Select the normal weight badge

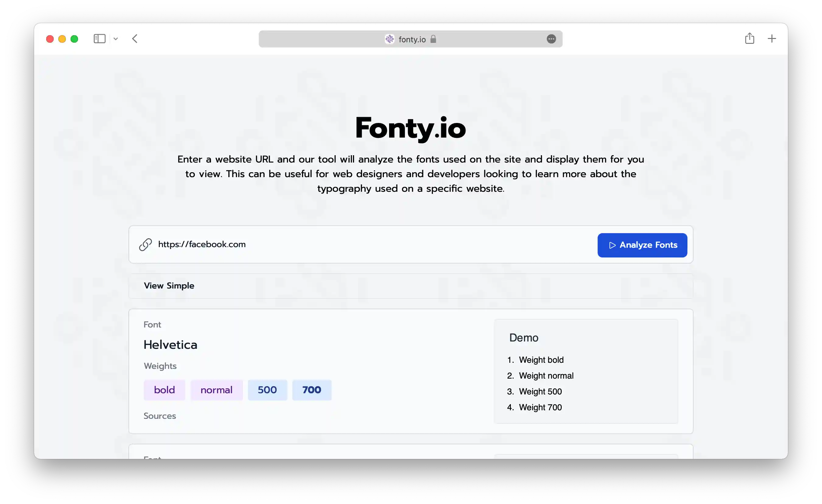point(216,390)
